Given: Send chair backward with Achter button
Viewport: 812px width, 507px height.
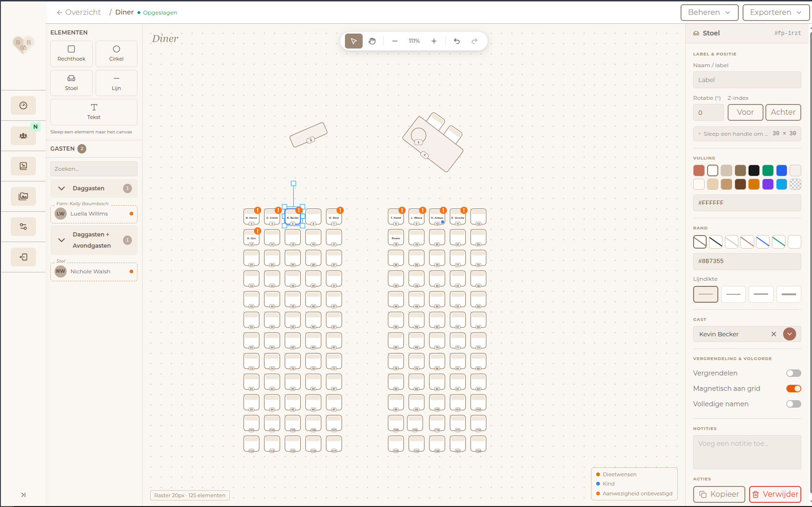Looking at the screenshot, I should click(x=783, y=112).
